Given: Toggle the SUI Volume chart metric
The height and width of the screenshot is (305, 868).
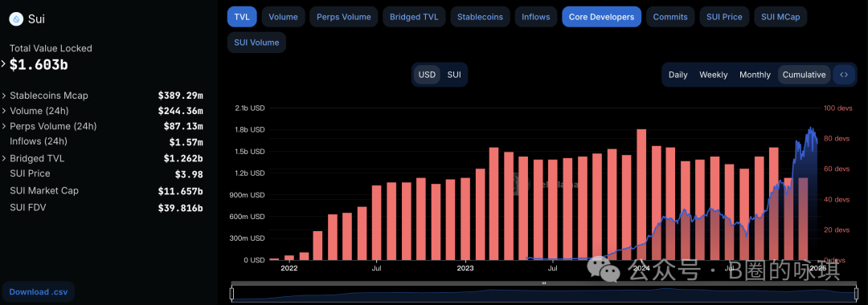Looking at the screenshot, I should (x=256, y=43).
